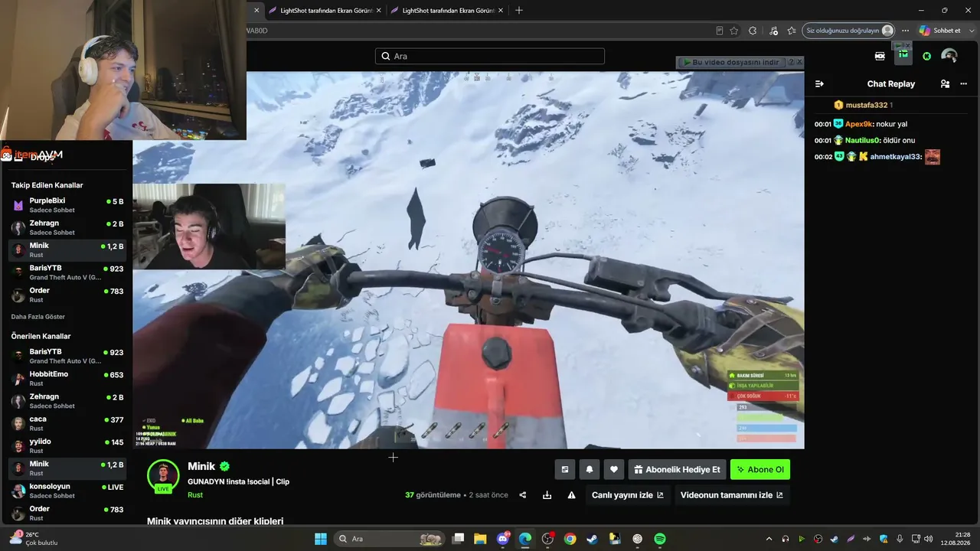
Task: Subscribe using the Abone Ol button
Action: 760,469
